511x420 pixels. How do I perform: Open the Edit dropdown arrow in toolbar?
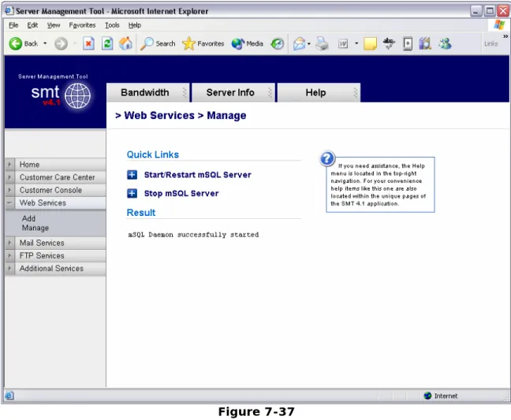point(356,43)
